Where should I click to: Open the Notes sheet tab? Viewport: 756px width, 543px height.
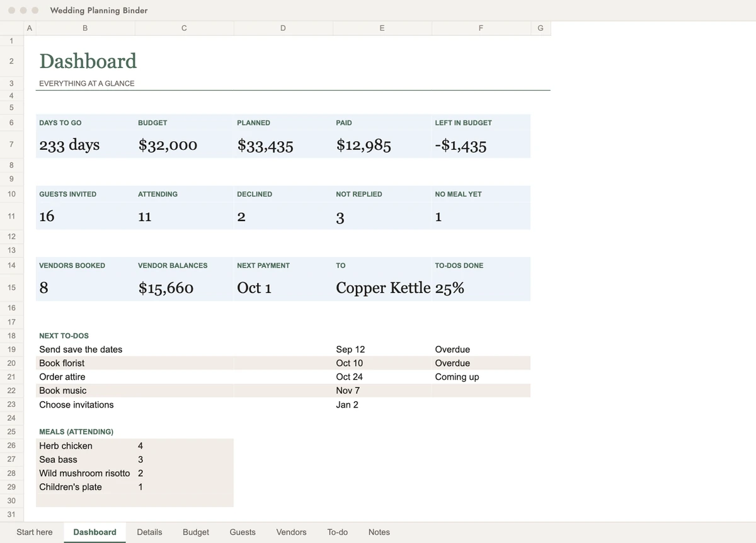[379, 532]
